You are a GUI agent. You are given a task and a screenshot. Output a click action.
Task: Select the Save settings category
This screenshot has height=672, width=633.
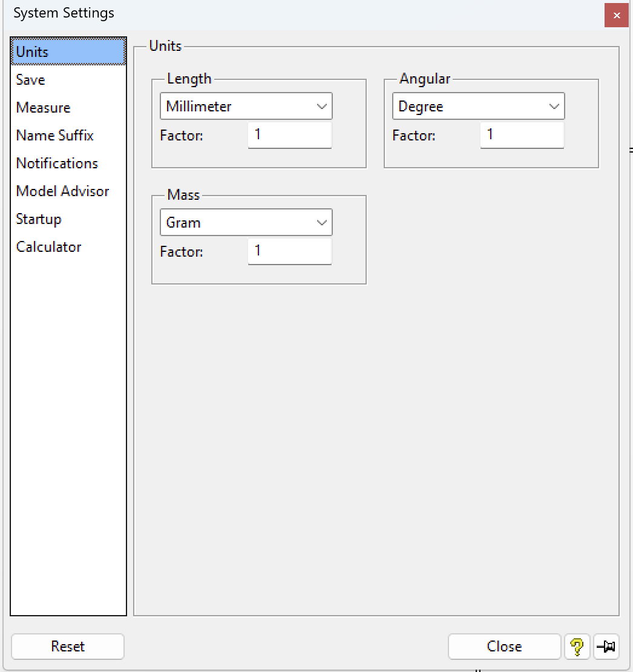(x=30, y=79)
